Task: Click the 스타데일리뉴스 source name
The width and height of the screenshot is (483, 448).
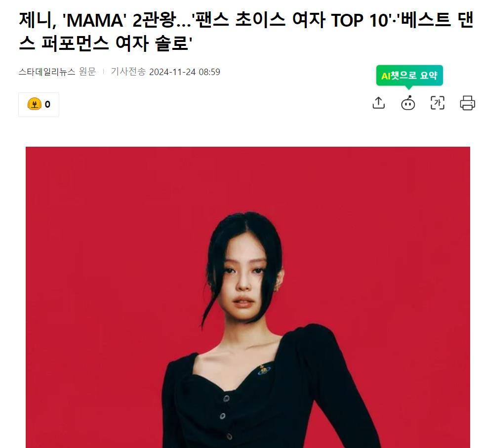Action: coord(47,72)
